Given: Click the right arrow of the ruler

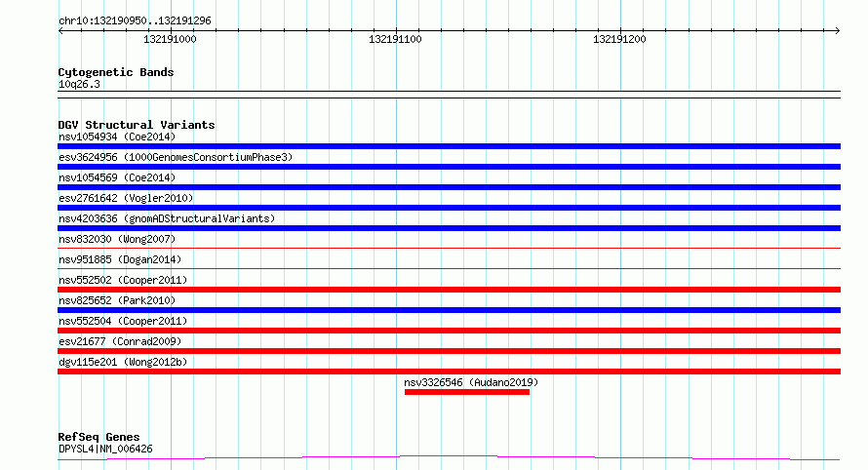Looking at the screenshot, I should click(x=837, y=30).
